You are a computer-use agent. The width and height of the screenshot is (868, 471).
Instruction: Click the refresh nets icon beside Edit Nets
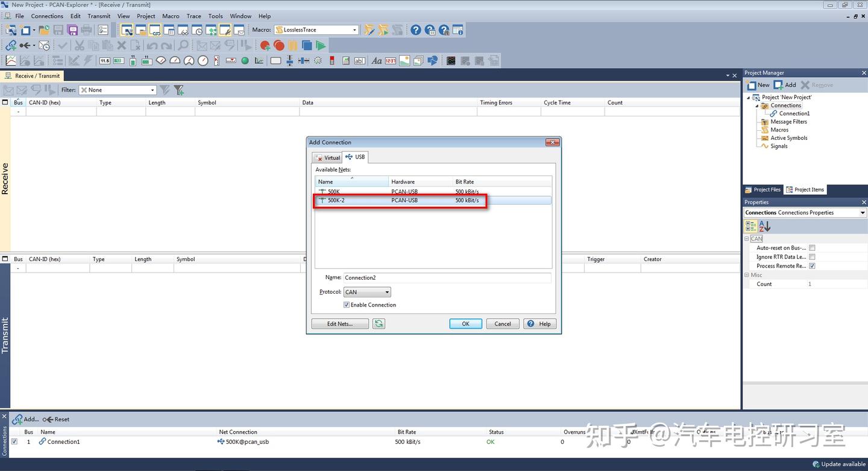tap(379, 324)
